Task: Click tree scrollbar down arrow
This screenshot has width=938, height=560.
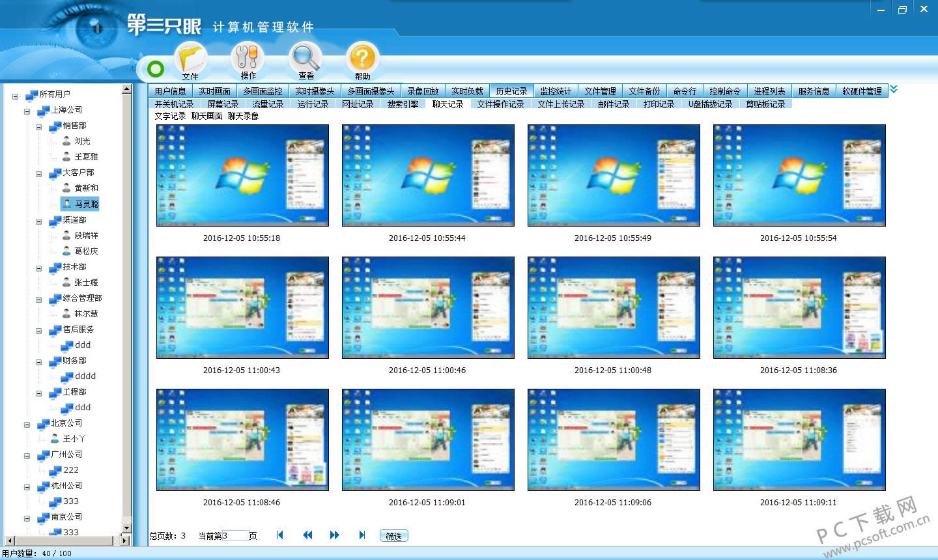Action: pyautogui.click(x=127, y=528)
